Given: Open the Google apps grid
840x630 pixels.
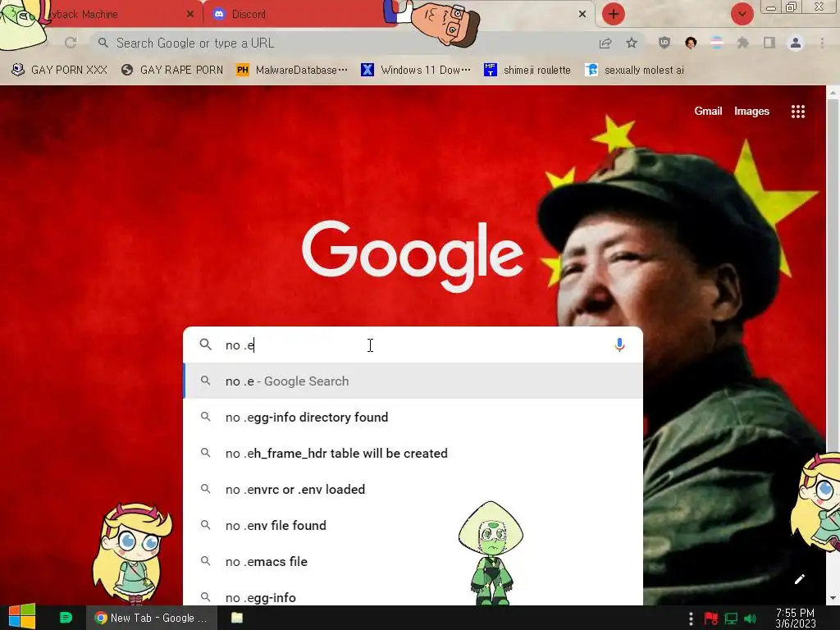Looking at the screenshot, I should [x=798, y=112].
